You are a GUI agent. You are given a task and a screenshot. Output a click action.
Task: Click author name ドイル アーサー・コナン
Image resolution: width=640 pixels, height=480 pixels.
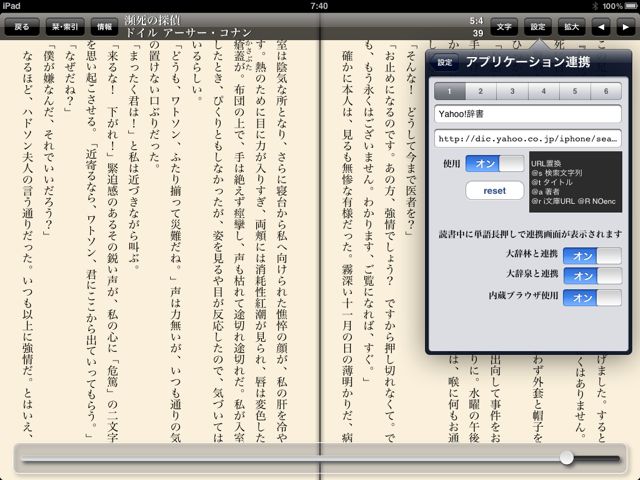pyautogui.click(x=189, y=33)
